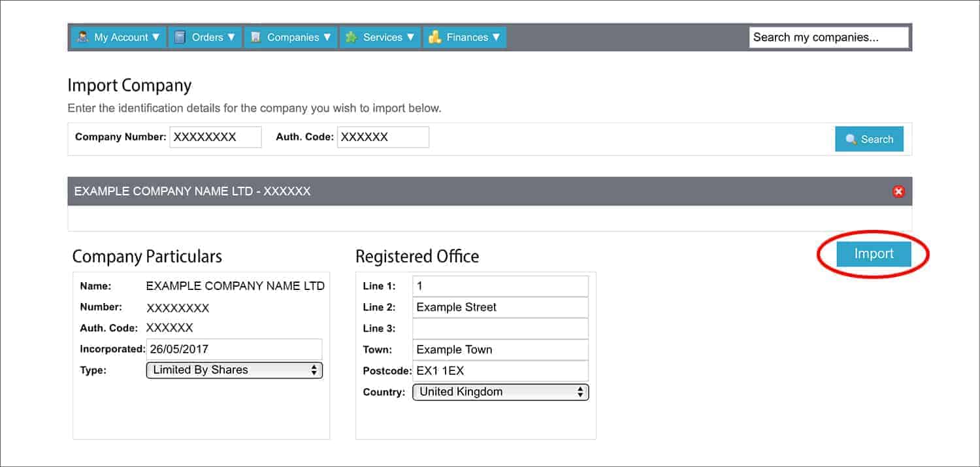Open the Finances menu
Image resolution: width=980 pixels, height=467 pixels.
[465, 37]
